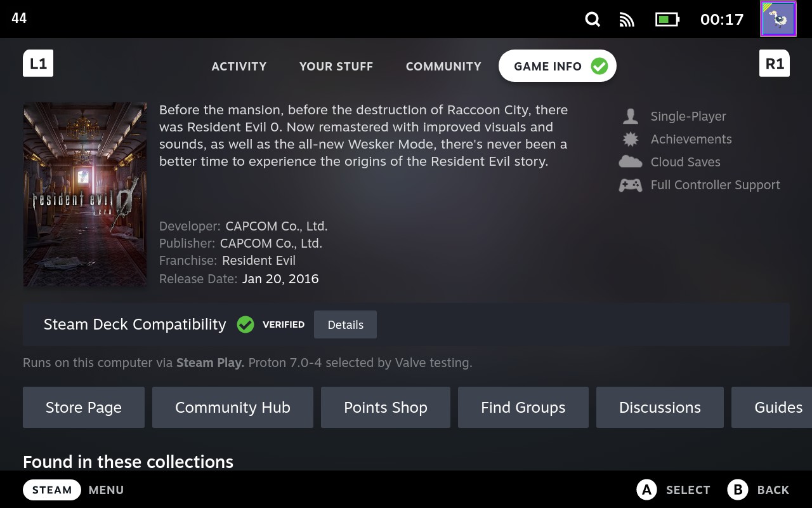Click the number 44 in the header
Screen dimensions: 812x508
19,18
